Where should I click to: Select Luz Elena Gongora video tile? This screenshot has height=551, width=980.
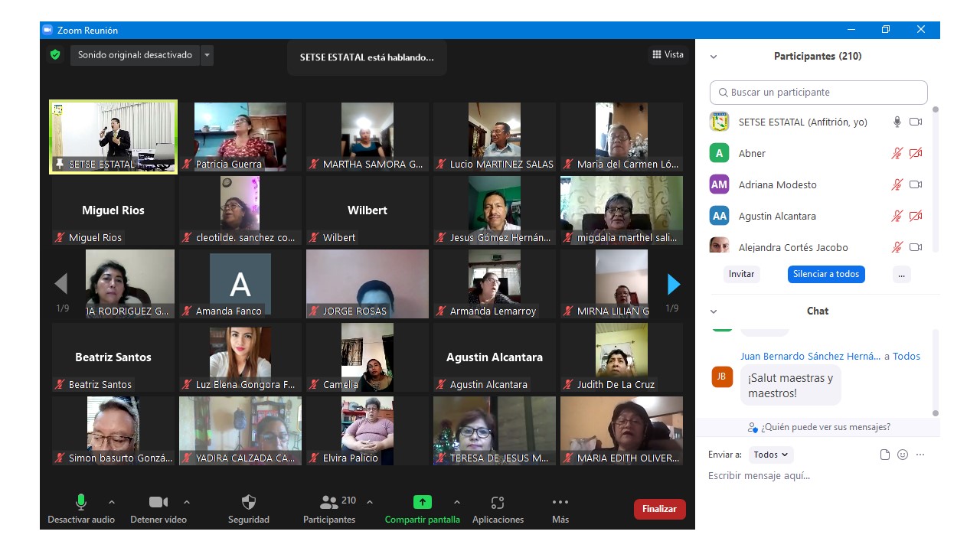click(240, 357)
